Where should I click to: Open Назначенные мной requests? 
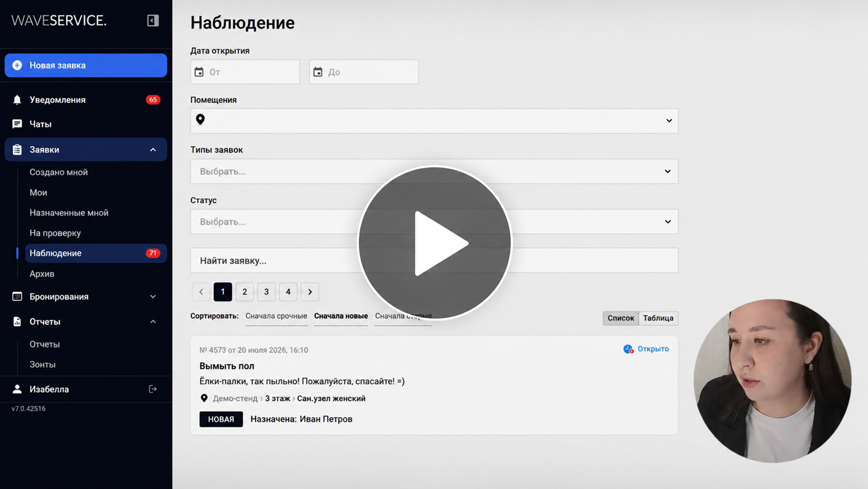(x=69, y=213)
